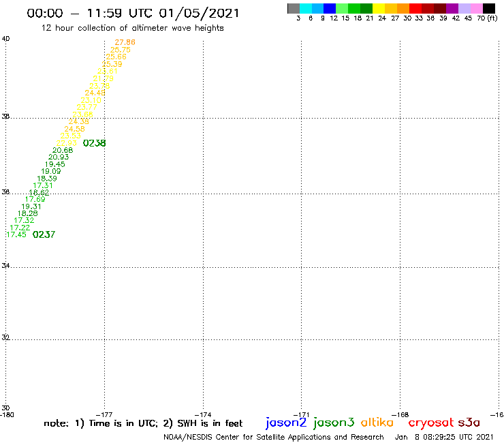Image resolution: width=504 pixels, height=443 pixels.
Task: Select the 17.31 data point
Action: point(43,185)
